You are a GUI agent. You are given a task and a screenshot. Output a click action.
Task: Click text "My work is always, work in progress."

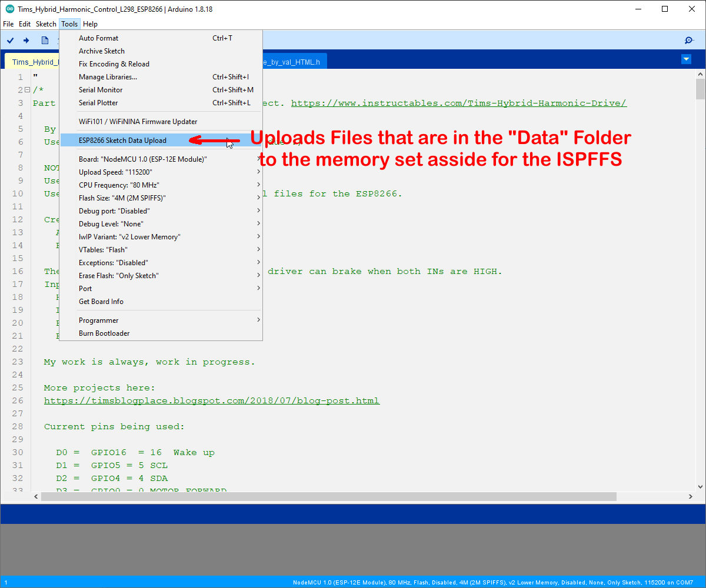tap(149, 362)
